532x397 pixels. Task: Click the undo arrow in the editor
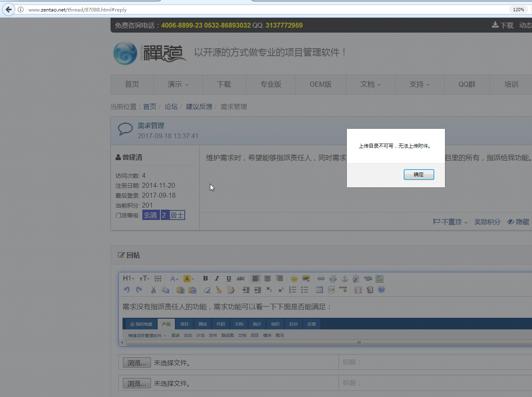[x=127, y=290]
